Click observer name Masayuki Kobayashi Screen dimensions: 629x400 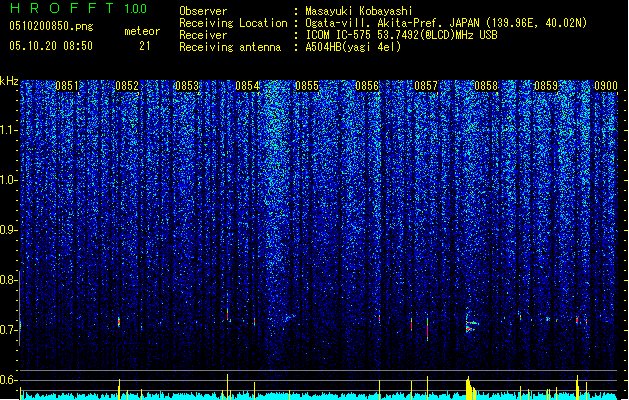click(x=359, y=11)
